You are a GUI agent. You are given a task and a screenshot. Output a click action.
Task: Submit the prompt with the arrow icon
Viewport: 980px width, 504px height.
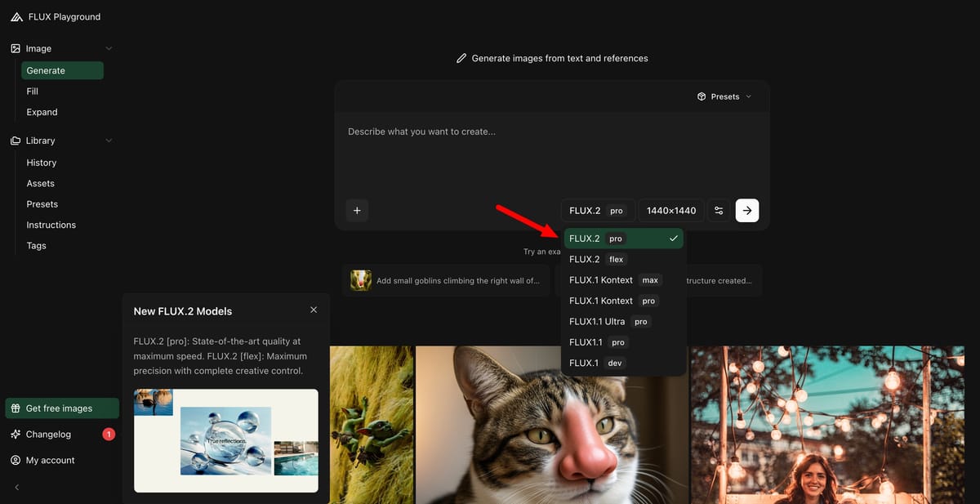pyautogui.click(x=746, y=210)
